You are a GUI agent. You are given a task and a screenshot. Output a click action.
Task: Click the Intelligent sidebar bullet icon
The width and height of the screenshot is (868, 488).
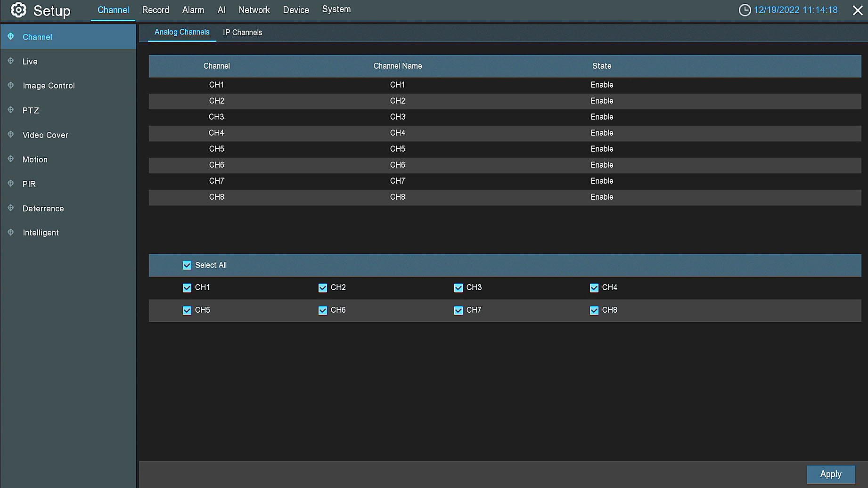(x=10, y=232)
